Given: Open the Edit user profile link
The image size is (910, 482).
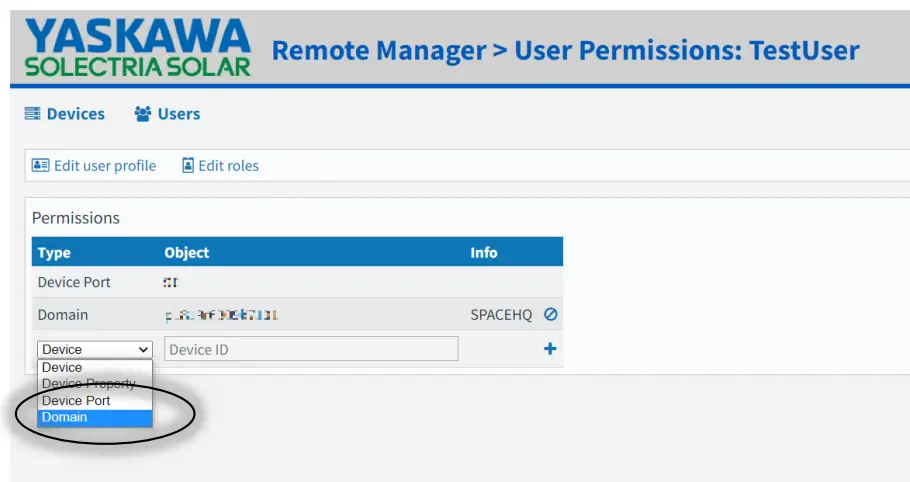Looking at the screenshot, I should 104,165.
